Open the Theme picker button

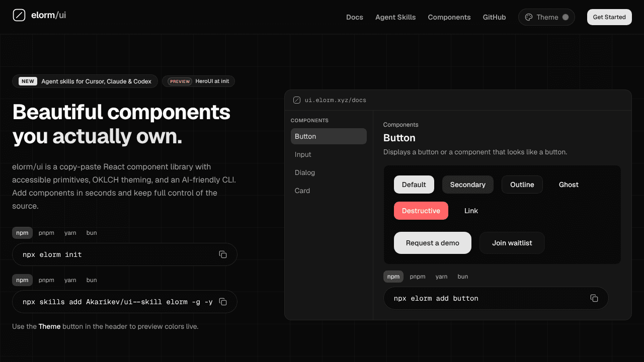(546, 17)
